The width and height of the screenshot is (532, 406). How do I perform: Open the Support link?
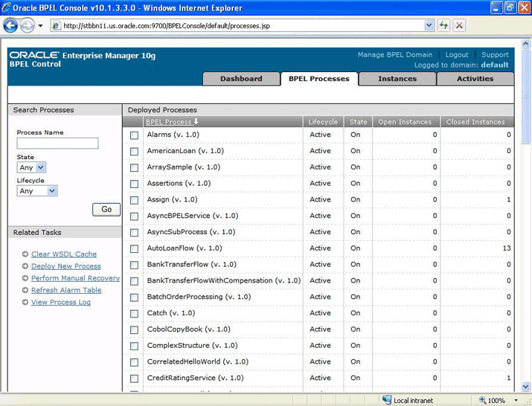tap(495, 54)
